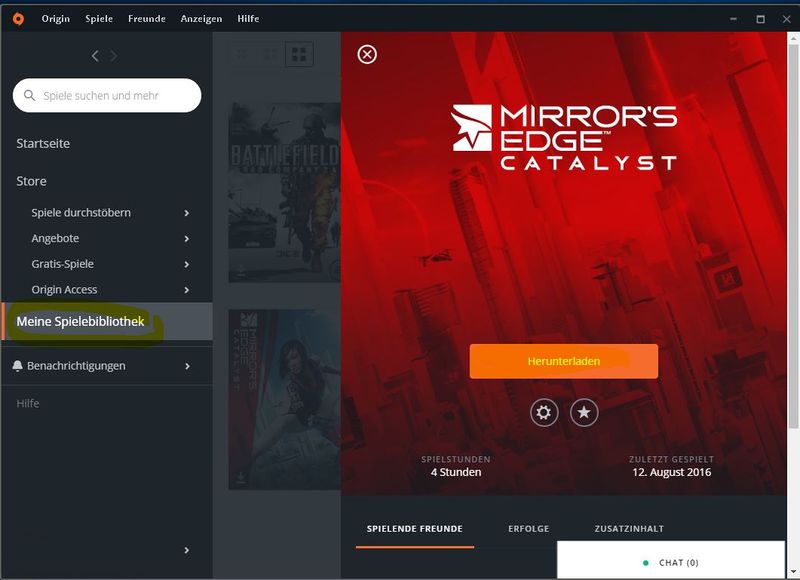Screen dimensions: 800x580
Task: Mark game as favorite with star icon
Action: [584, 412]
